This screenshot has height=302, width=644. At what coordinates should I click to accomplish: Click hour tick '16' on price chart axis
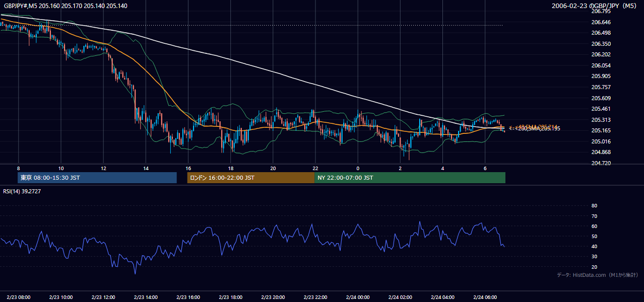(x=188, y=168)
